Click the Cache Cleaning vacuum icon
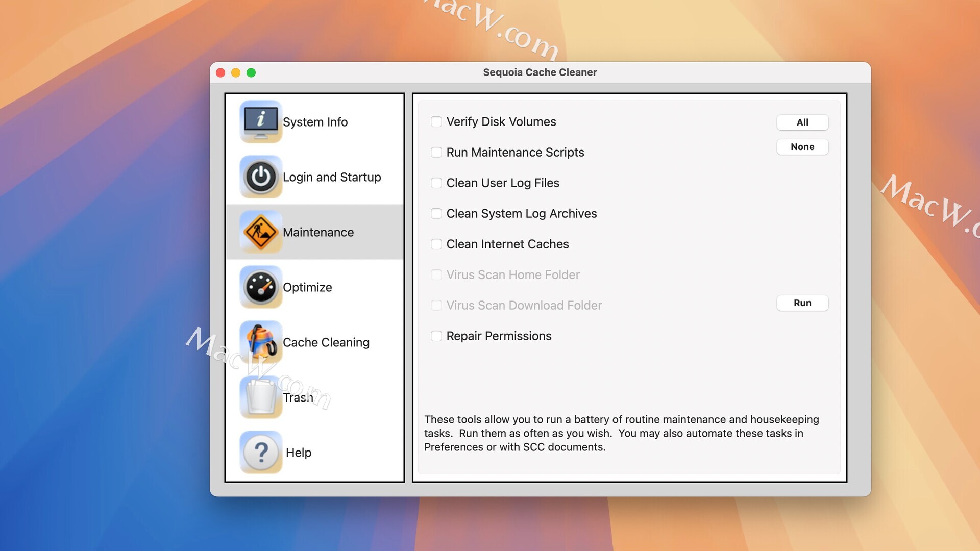Screen dimensions: 980x551 click(x=261, y=342)
